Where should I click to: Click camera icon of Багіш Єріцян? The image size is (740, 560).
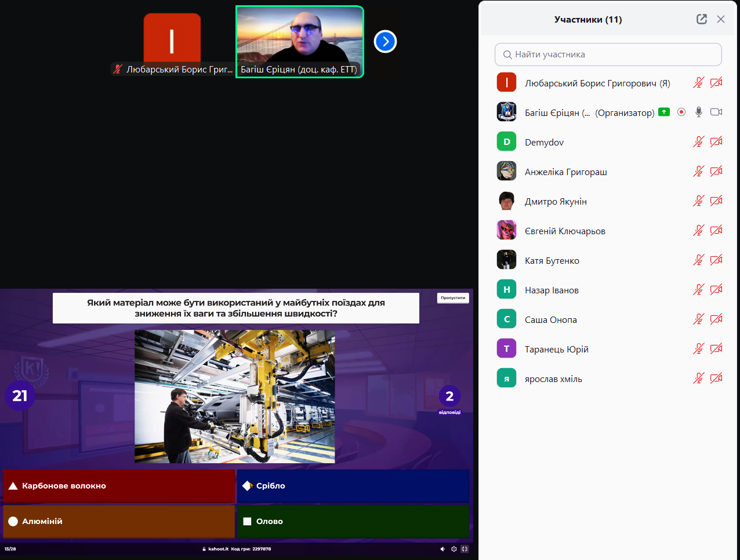pyautogui.click(x=716, y=112)
